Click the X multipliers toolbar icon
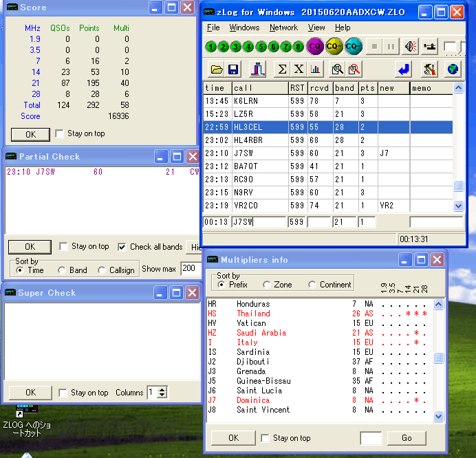Screen dimensions: 476x458 click(299, 69)
